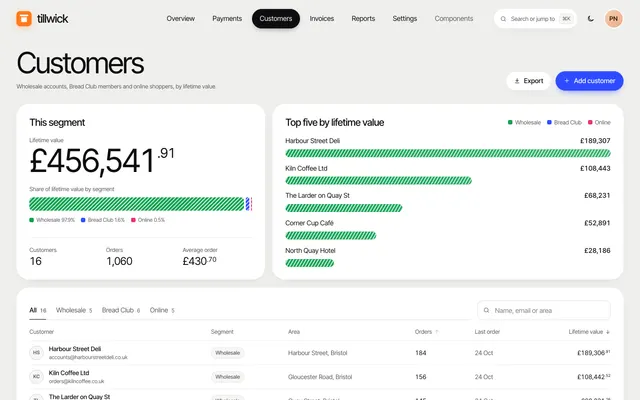This screenshot has width=640, height=400.
Task: Focus the Search or jump to field
Action: [x=535, y=19]
